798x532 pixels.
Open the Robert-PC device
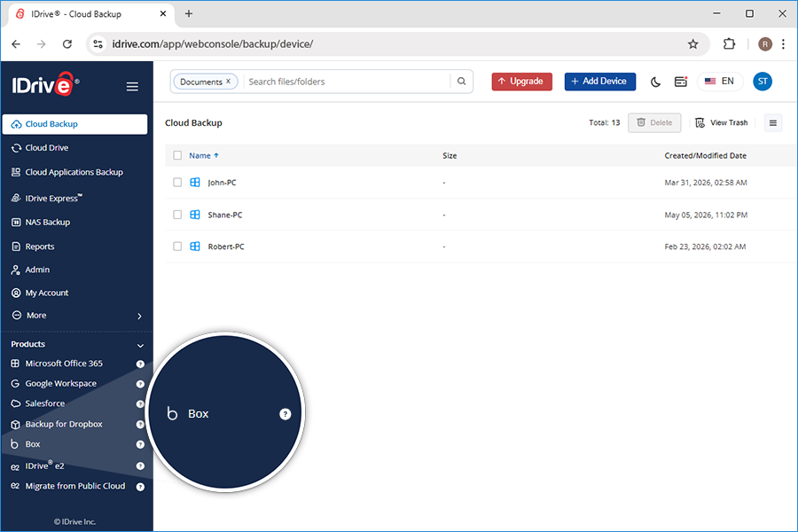click(x=226, y=246)
